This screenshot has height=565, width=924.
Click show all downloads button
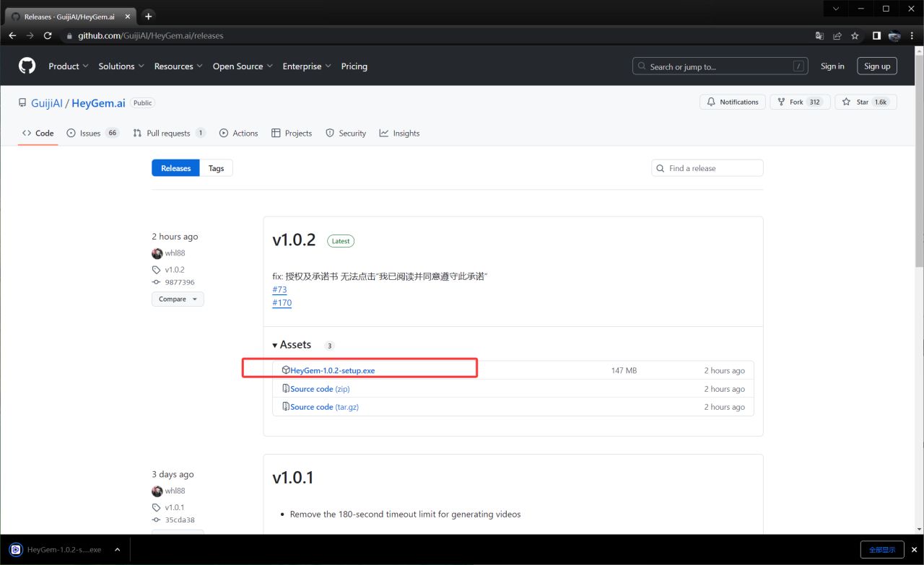882,549
